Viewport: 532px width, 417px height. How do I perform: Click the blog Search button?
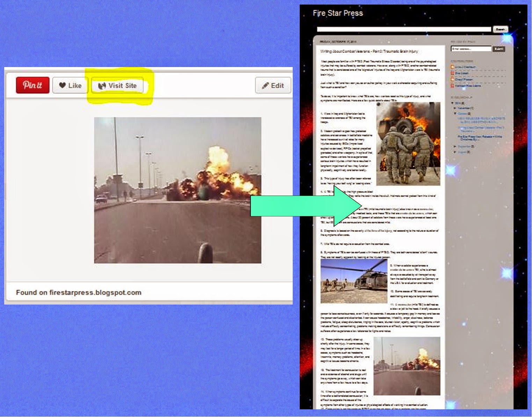pyautogui.click(x=500, y=29)
